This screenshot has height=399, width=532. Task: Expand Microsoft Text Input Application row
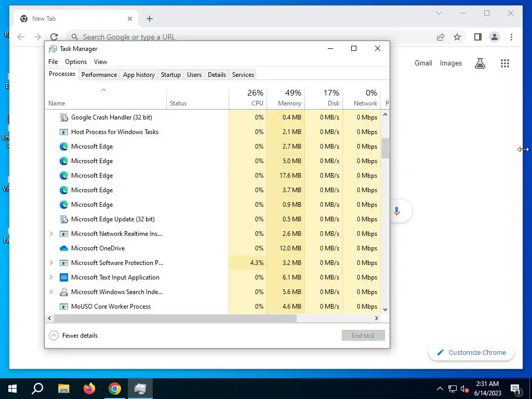click(51, 277)
